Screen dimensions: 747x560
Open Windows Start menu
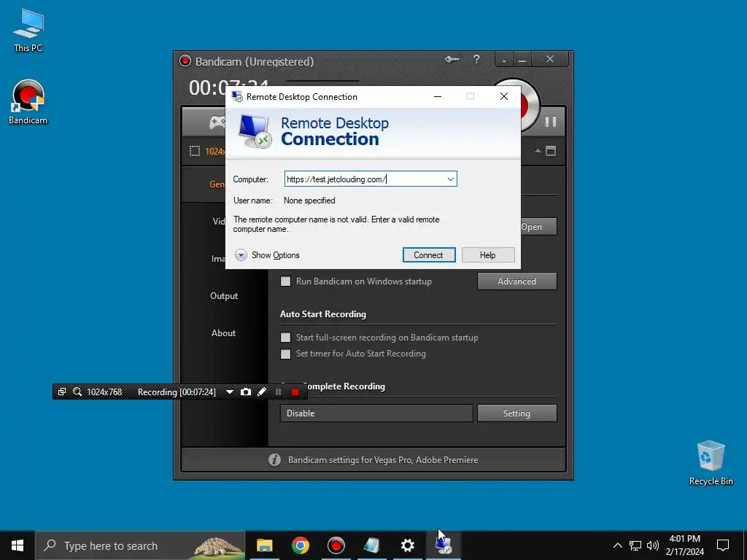point(18,545)
